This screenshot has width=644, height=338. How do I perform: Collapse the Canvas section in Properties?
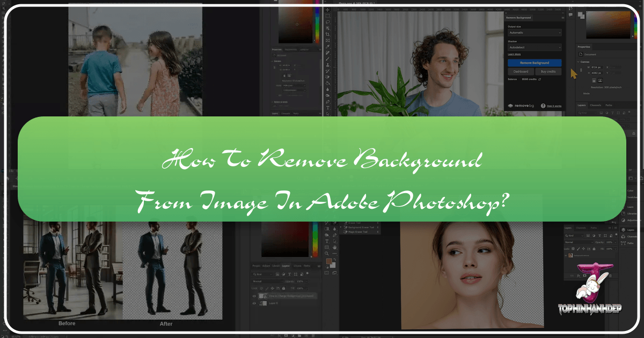(x=578, y=62)
